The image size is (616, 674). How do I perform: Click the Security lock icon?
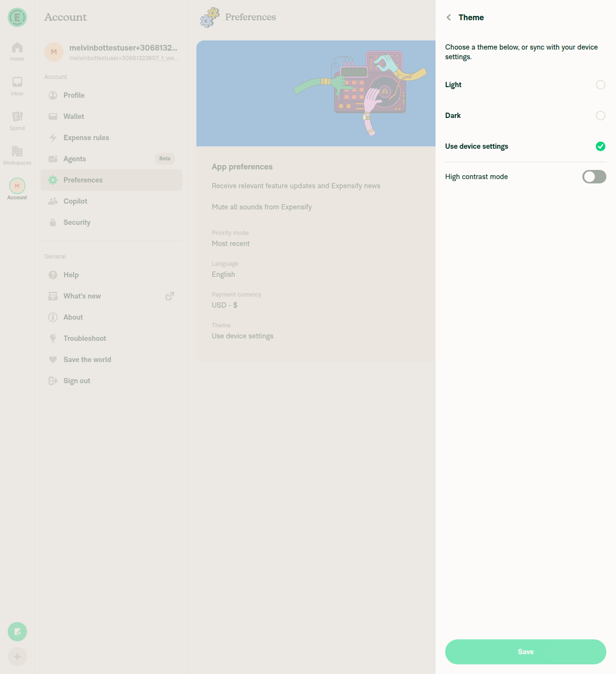(53, 222)
